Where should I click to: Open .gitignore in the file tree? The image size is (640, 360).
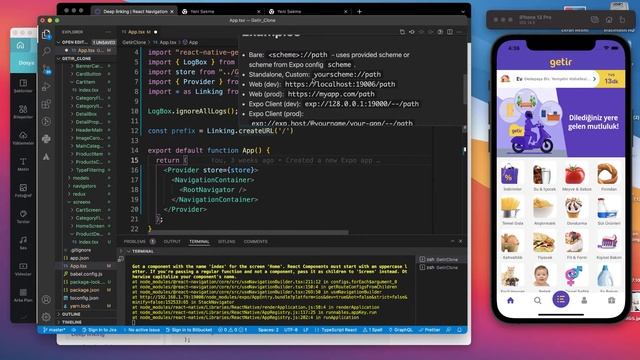(x=81, y=250)
